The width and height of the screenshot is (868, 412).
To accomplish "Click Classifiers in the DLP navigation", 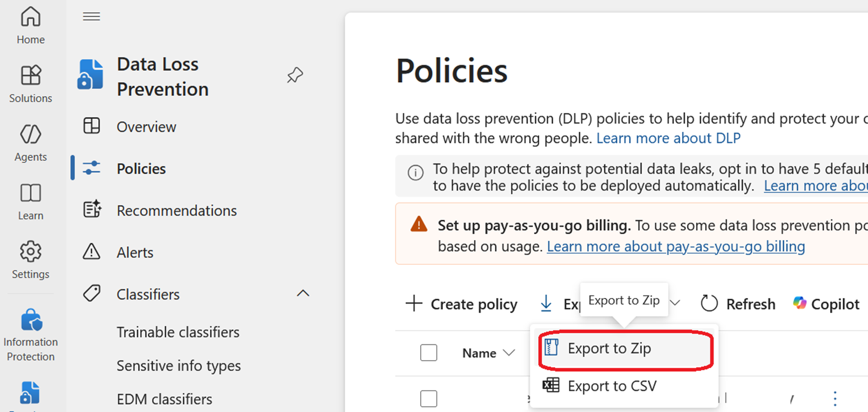I will pyautogui.click(x=148, y=294).
